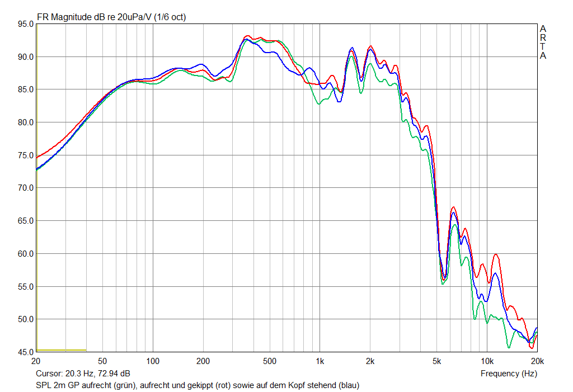Click the SPL 2m GP caption text
Viewport: 573px width, 392px height.
[x=197, y=385]
